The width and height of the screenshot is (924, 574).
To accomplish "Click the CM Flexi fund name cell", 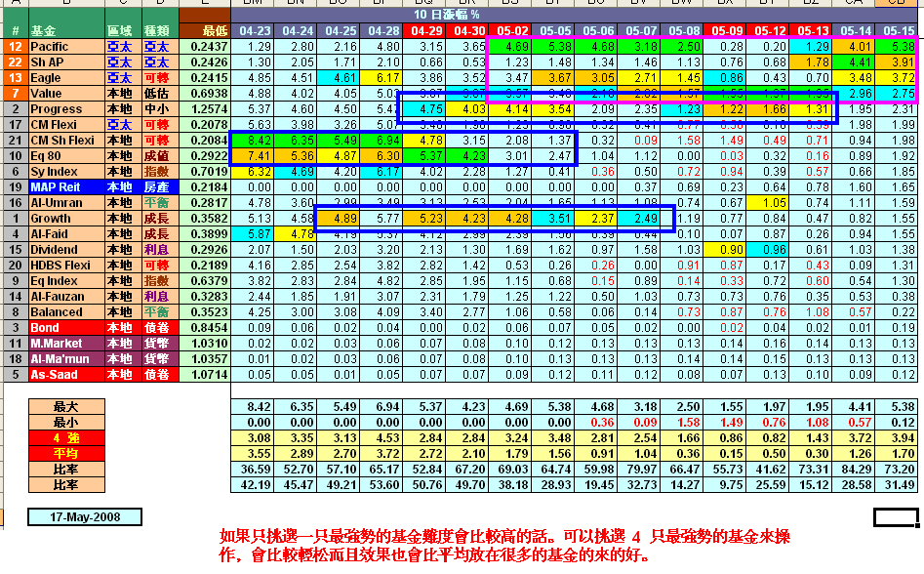I will pyautogui.click(x=66, y=124).
